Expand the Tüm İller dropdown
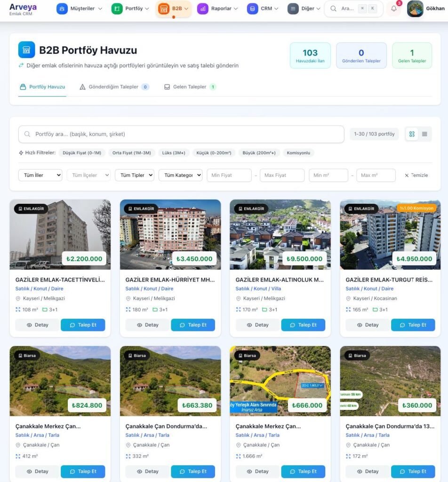Image resolution: width=448 pixels, height=482 pixels. [40, 175]
